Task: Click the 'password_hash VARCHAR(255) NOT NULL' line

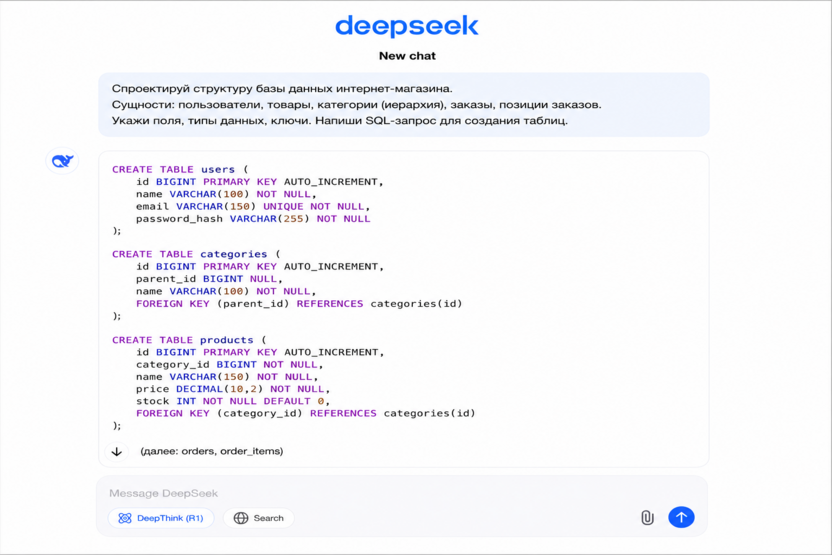Action: (253, 219)
